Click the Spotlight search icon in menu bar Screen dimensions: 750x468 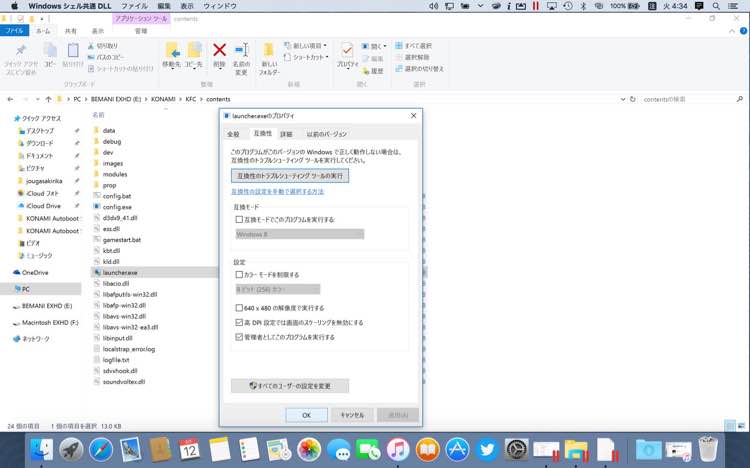pyautogui.click(x=716, y=6)
